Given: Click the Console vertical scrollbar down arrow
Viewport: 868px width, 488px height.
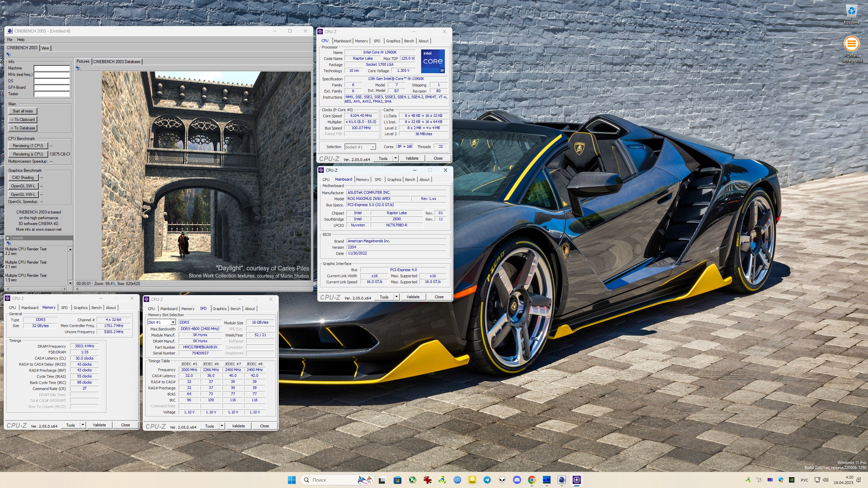Looking at the screenshot, I should (70, 283).
